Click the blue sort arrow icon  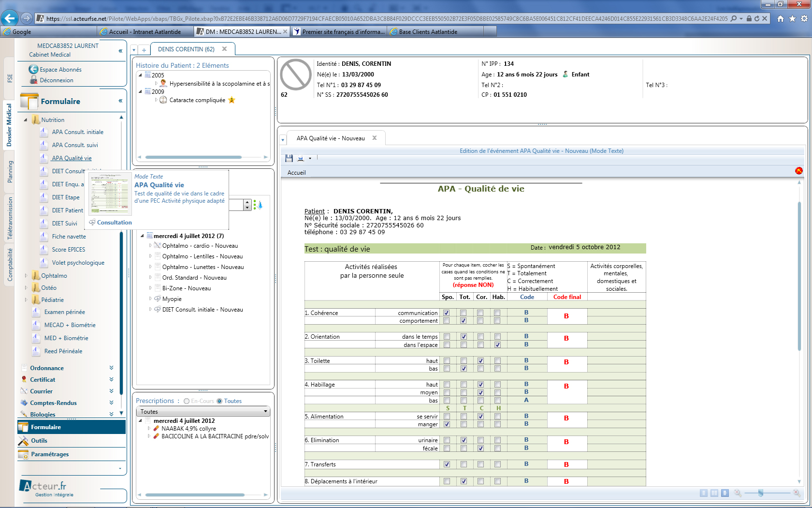click(260, 205)
